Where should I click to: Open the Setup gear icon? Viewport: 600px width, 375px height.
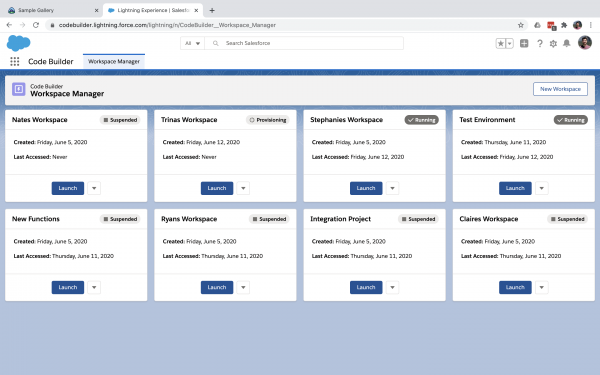pyautogui.click(x=553, y=44)
